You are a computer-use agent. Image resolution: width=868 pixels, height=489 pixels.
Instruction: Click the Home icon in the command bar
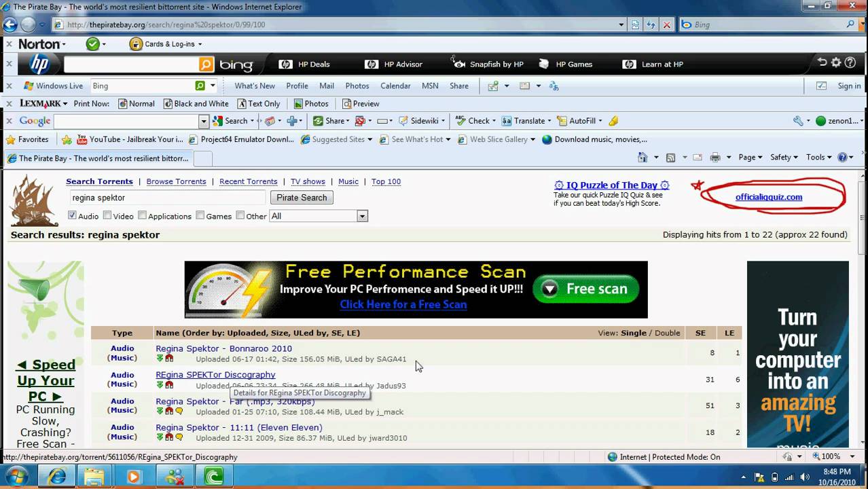tap(643, 158)
